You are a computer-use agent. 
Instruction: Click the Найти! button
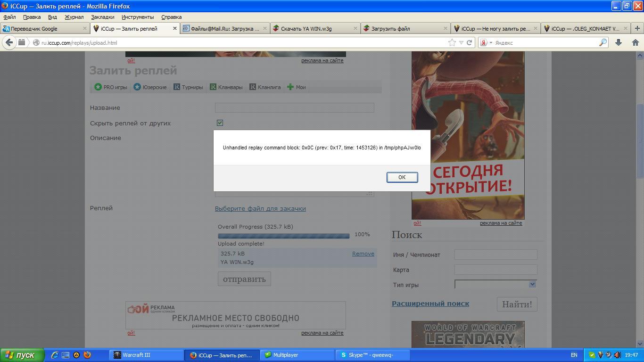517,304
